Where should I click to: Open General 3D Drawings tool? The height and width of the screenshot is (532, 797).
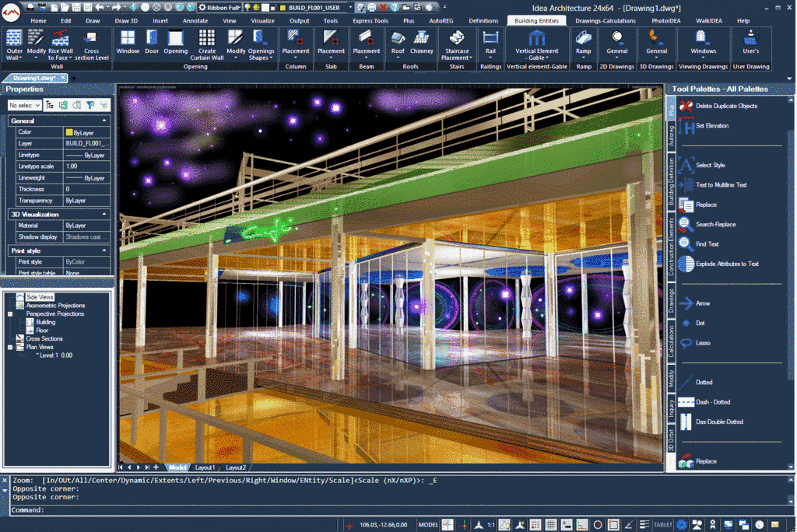click(x=656, y=44)
